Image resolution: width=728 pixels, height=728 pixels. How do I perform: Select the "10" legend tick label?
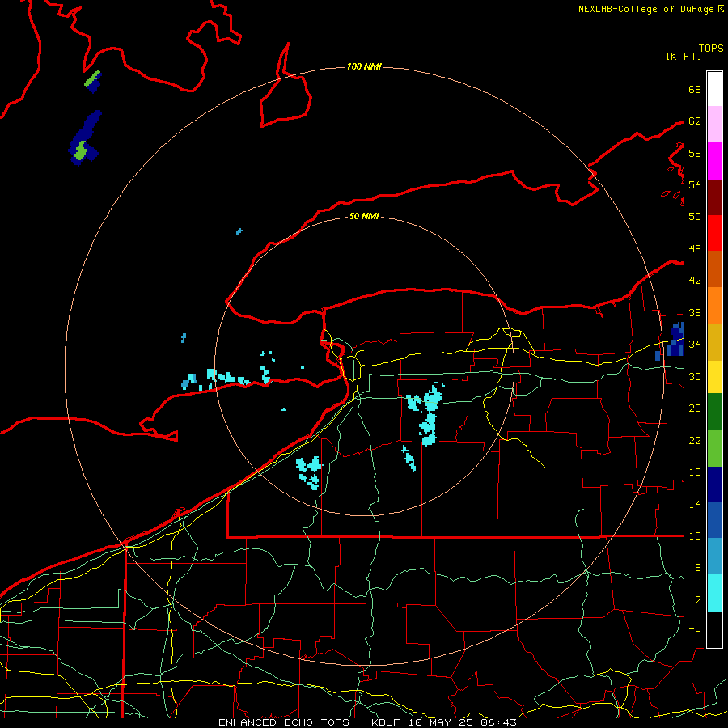point(695,535)
